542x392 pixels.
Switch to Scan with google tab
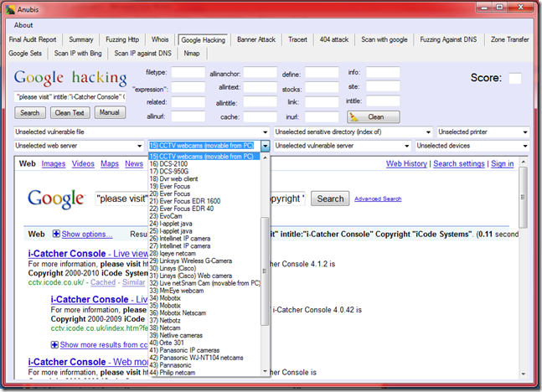(x=384, y=39)
